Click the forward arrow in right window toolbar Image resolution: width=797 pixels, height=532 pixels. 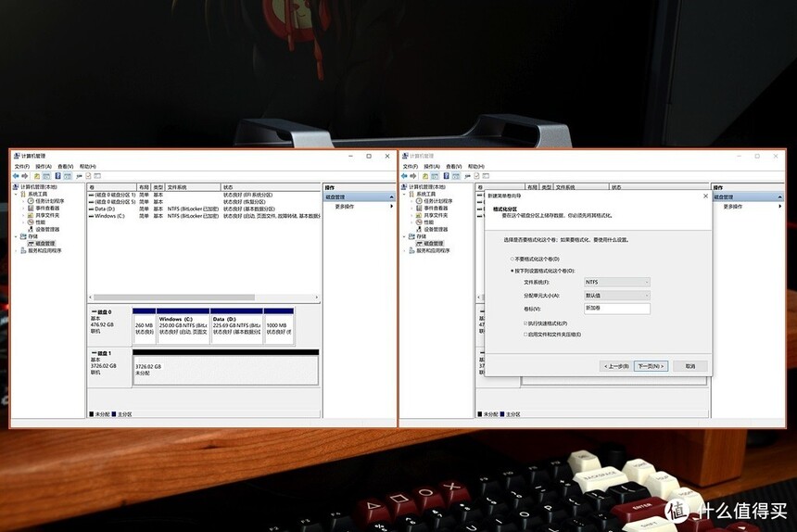pyautogui.click(x=412, y=176)
